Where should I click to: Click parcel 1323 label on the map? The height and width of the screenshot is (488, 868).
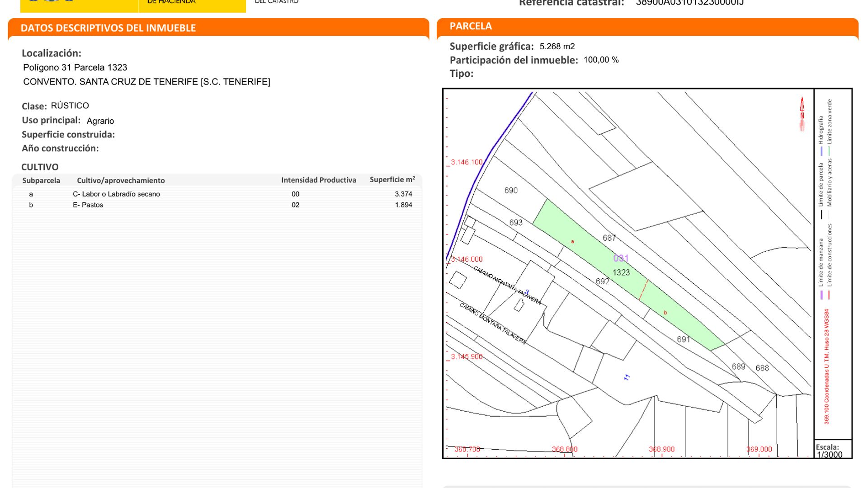pyautogui.click(x=621, y=272)
